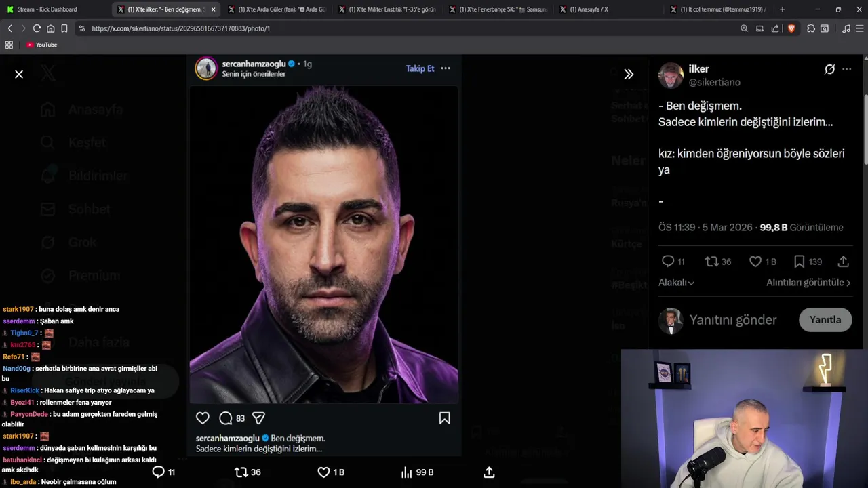Click sercanhamzaoglu username in post caption

pyautogui.click(x=228, y=439)
